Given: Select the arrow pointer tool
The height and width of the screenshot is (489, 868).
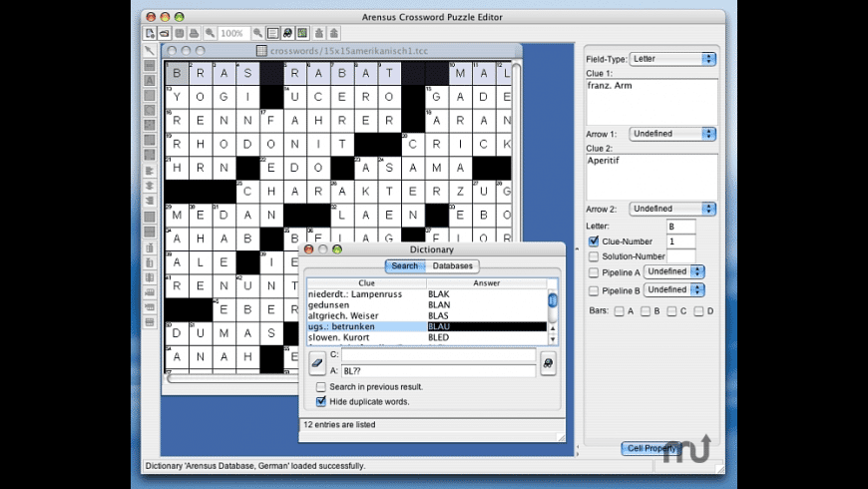Looking at the screenshot, I should coord(150,50).
